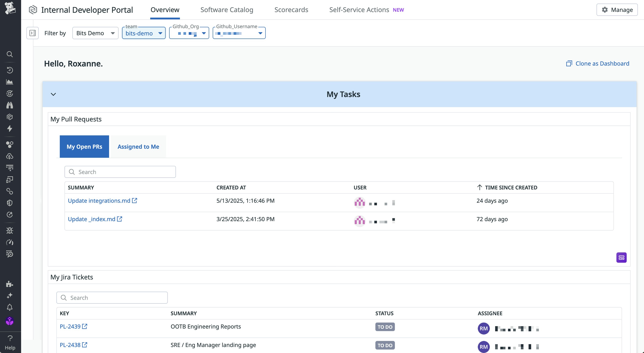
Task: Open the binoculars icon in the sidebar
Action: [9, 105]
